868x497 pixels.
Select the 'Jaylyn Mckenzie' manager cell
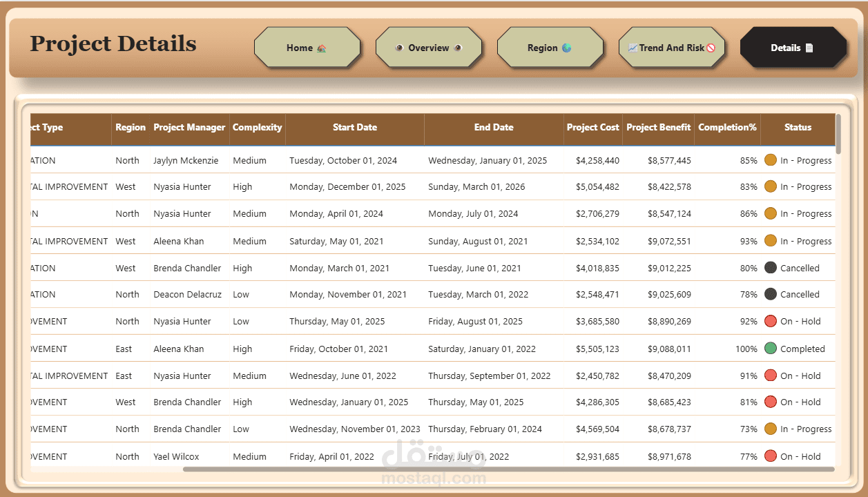[186, 160]
